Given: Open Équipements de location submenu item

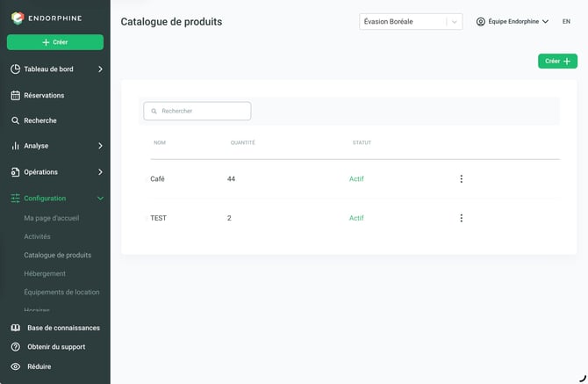Looking at the screenshot, I should [x=62, y=292].
